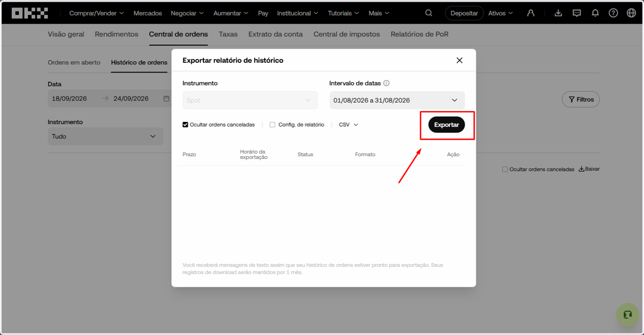Select Histórico de ordens sub-tab
Viewport: 644px width, 335px height.
coord(139,62)
